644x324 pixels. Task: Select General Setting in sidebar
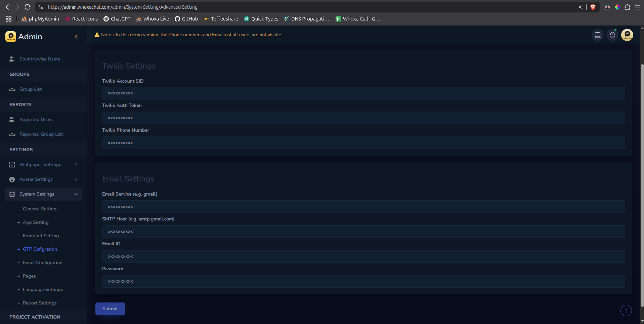click(39, 209)
